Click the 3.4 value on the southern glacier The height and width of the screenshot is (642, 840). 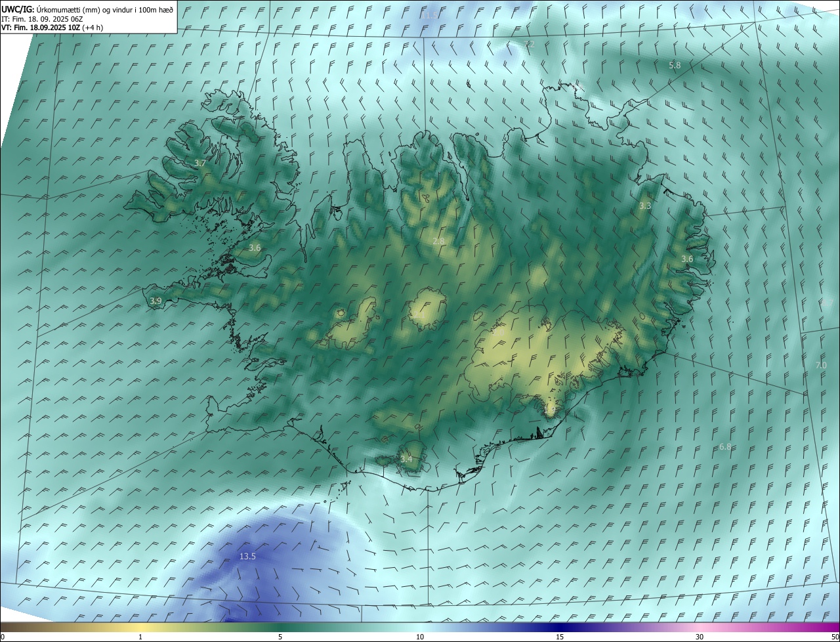click(407, 459)
